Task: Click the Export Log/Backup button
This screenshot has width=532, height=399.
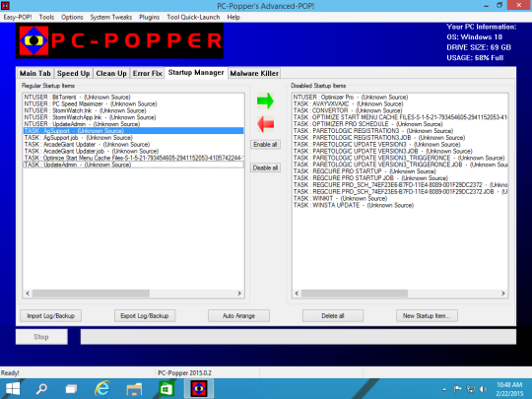Action: (145, 316)
